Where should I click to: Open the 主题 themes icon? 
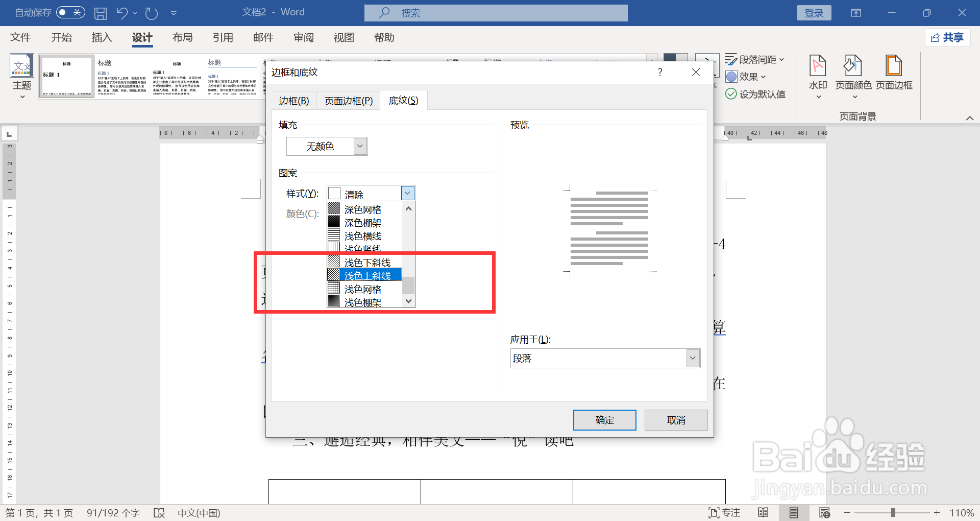pos(22,76)
